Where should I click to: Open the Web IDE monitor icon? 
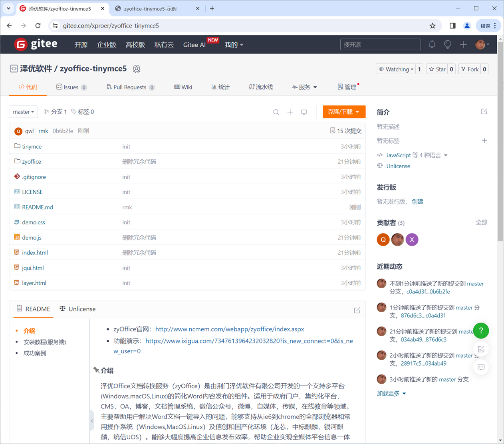click(x=304, y=112)
